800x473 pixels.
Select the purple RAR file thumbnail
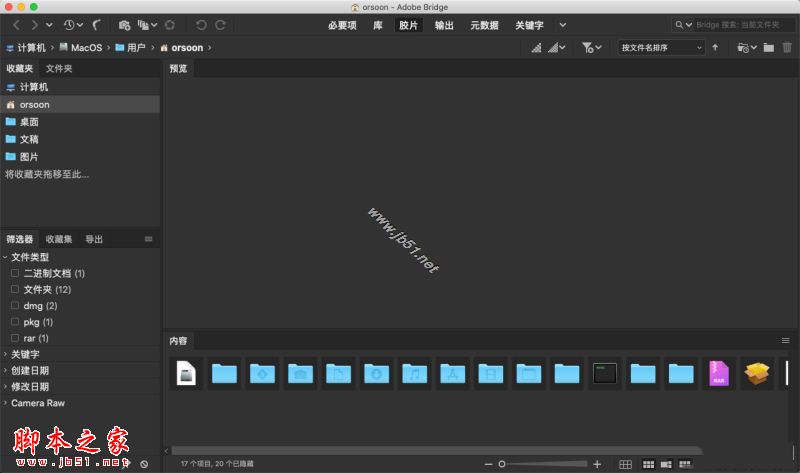coord(718,374)
